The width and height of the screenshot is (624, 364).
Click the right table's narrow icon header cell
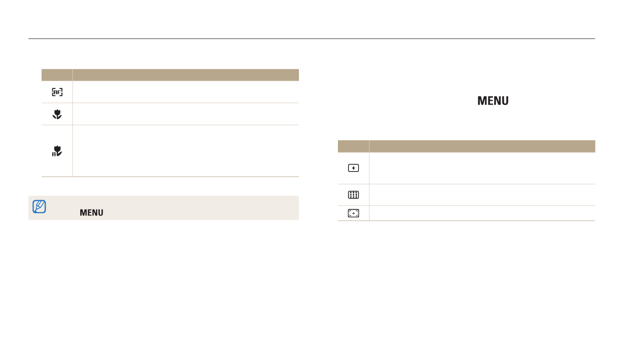coord(353,146)
